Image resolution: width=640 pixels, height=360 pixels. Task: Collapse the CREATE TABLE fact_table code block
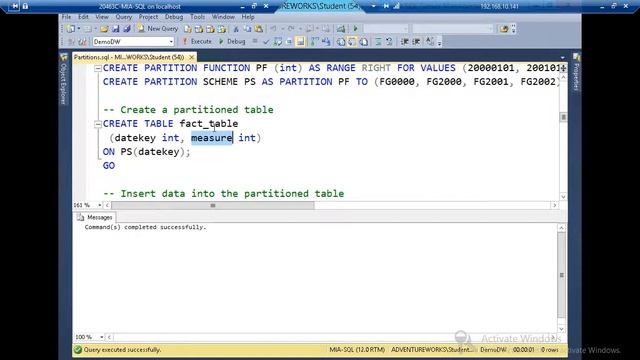(x=98, y=124)
